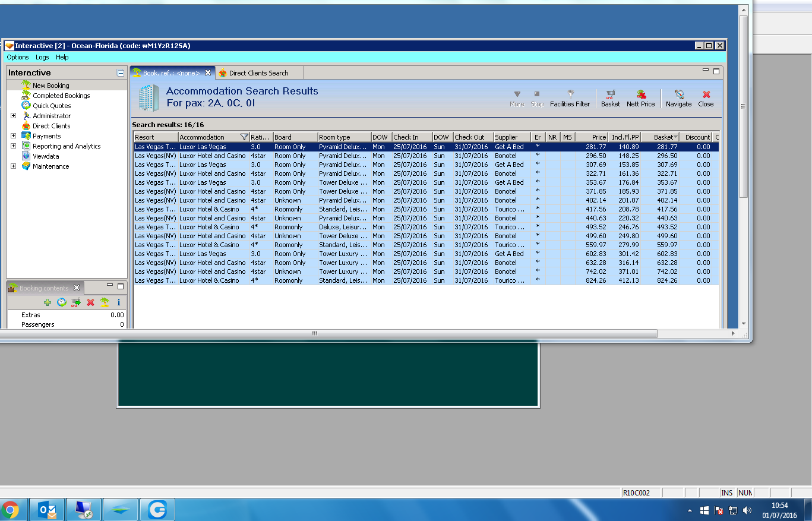Sort by Basket column header arrow

[x=675, y=137]
